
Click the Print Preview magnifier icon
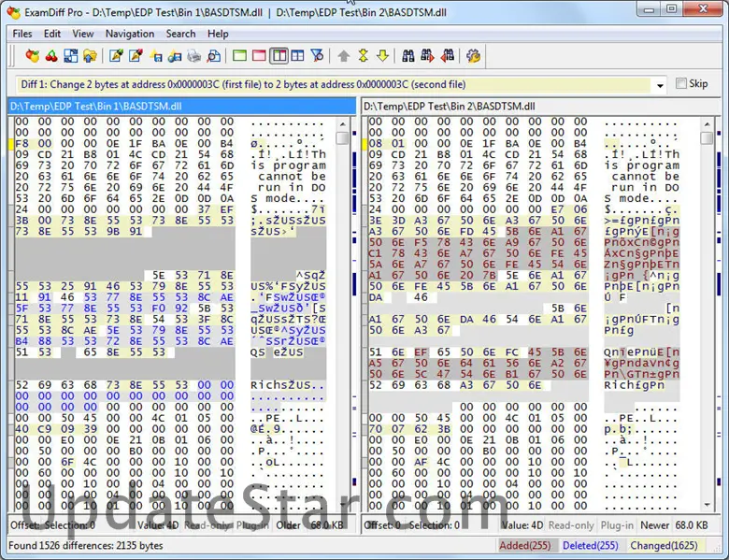pos(214,56)
